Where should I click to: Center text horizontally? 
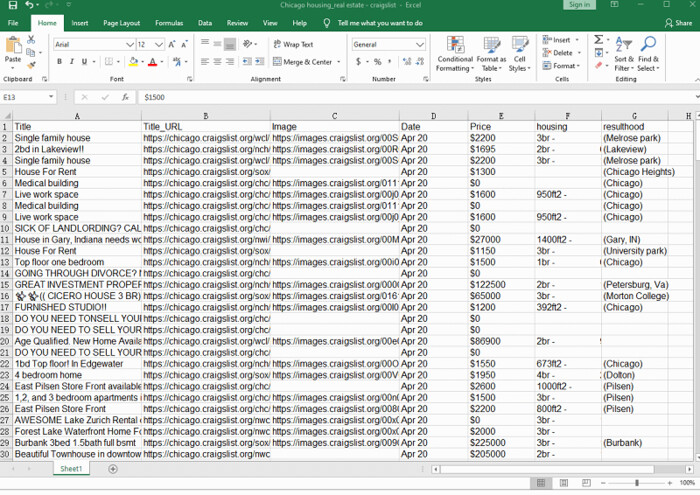217,62
